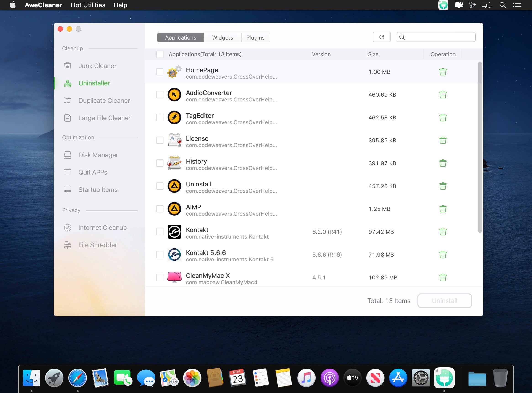Click the trash icon for the Kontakt 5.6.6 row
Image resolution: width=532 pixels, height=393 pixels.
[x=443, y=255]
